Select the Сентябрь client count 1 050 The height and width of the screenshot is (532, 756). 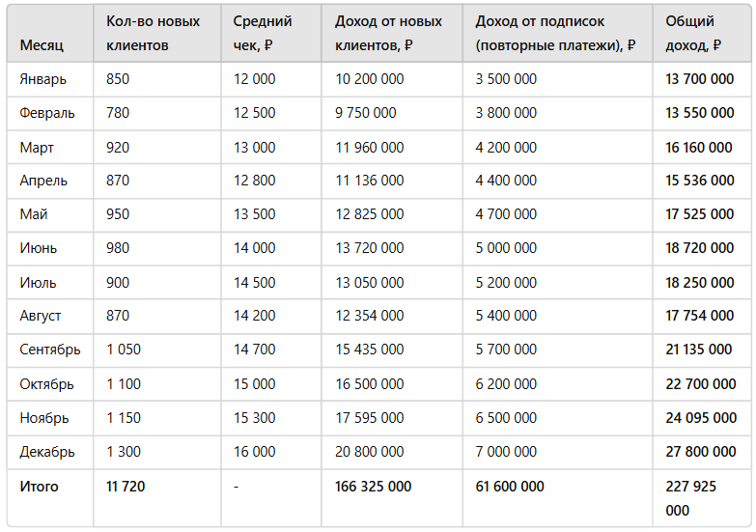point(124,350)
